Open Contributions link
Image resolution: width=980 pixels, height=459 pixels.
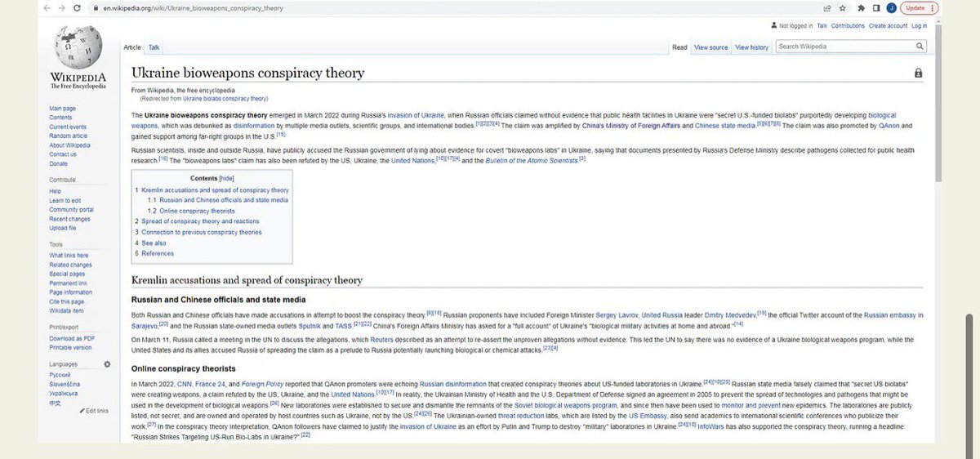point(848,26)
